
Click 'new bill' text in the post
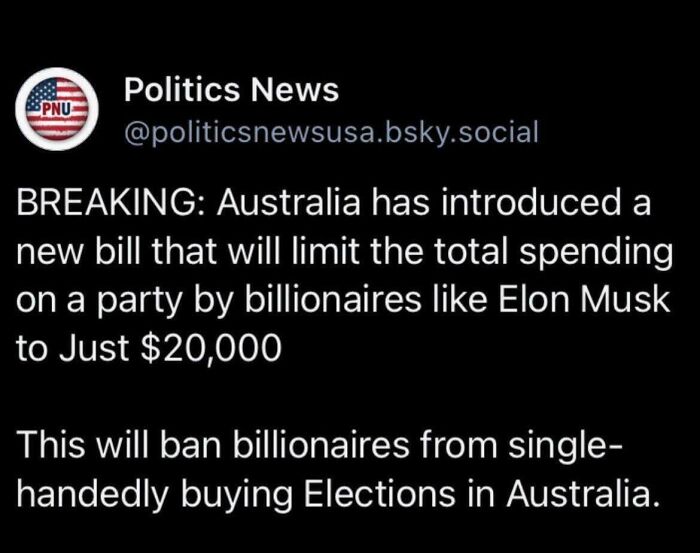click(77, 251)
